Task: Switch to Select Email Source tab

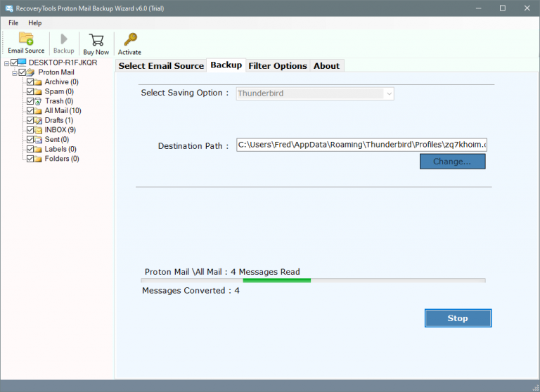Action: click(161, 66)
